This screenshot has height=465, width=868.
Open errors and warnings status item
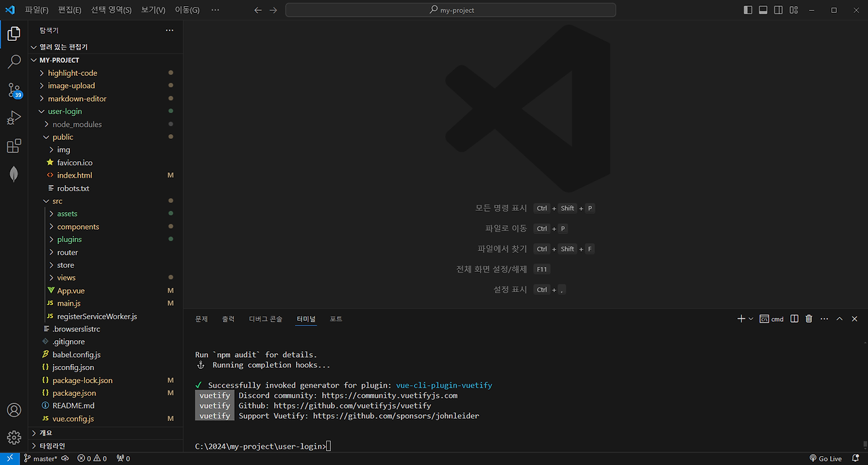[x=92, y=458]
